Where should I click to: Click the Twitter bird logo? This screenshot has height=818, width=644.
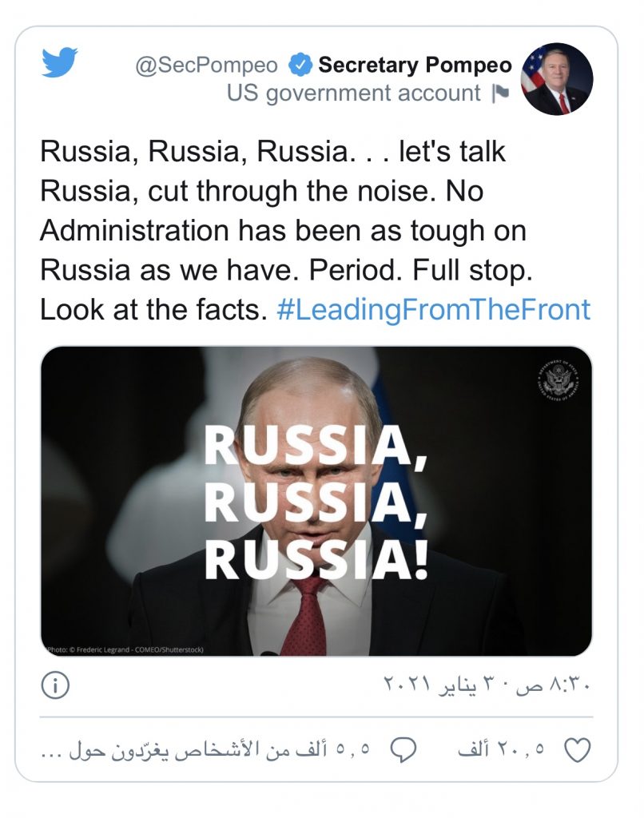(59, 62)
